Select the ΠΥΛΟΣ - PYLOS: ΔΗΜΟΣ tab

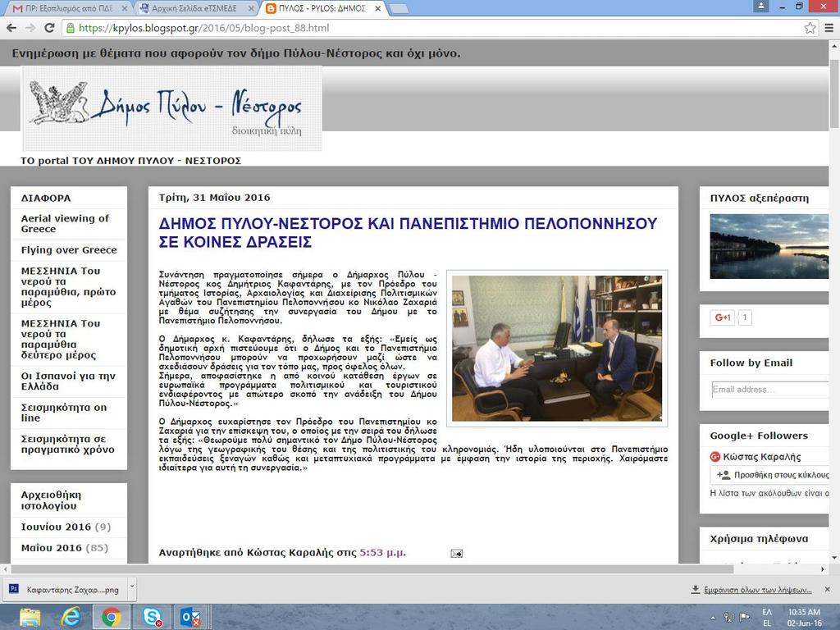322,8
